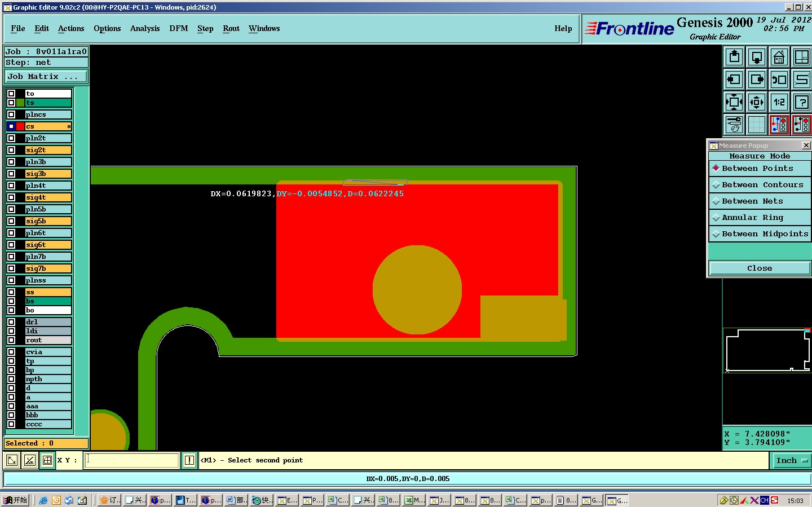Click the exclamation mark message icon
Image resolution: width=812 pixels, height=507 pixels.
pyautogui.click(x=189, y=461)
